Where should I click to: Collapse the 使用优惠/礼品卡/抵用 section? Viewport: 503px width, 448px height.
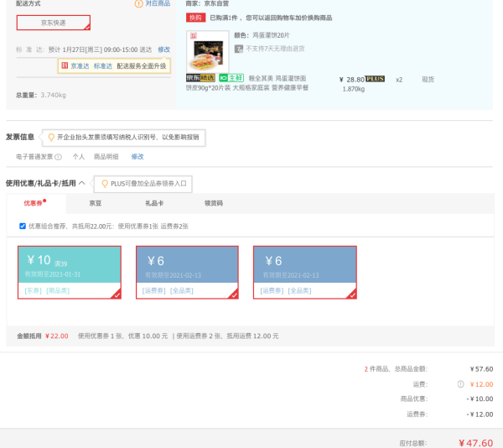(82, 183)
